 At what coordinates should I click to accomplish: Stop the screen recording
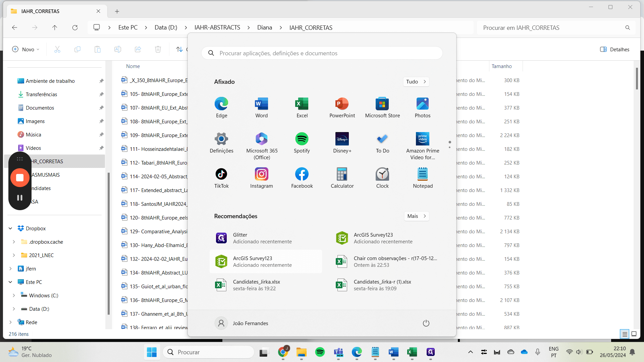coord(20,178)
